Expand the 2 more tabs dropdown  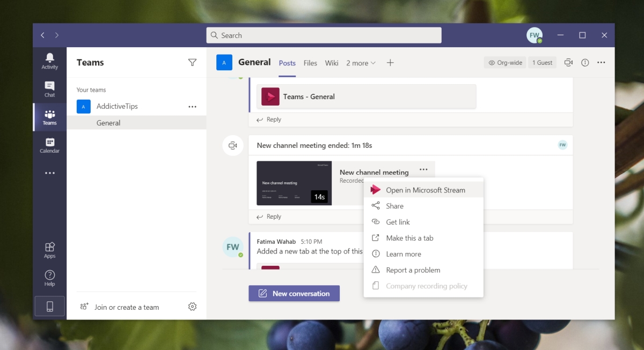point(361,63)
